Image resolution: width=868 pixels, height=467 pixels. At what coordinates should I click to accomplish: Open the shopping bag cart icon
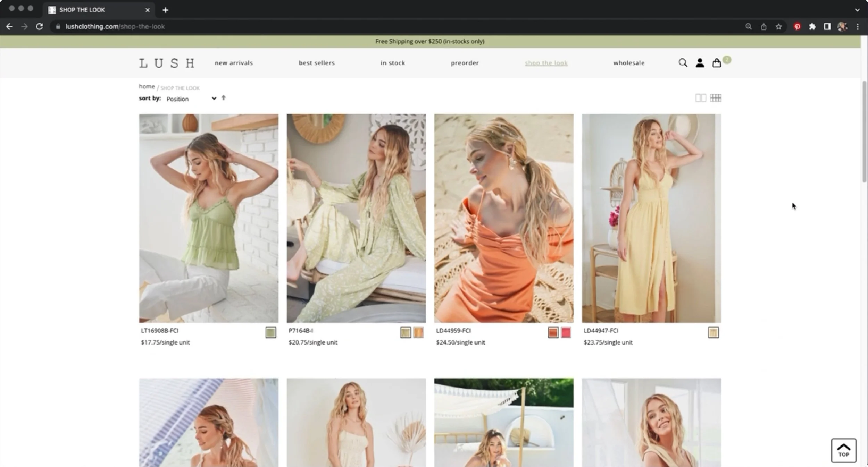coord(717,63)
